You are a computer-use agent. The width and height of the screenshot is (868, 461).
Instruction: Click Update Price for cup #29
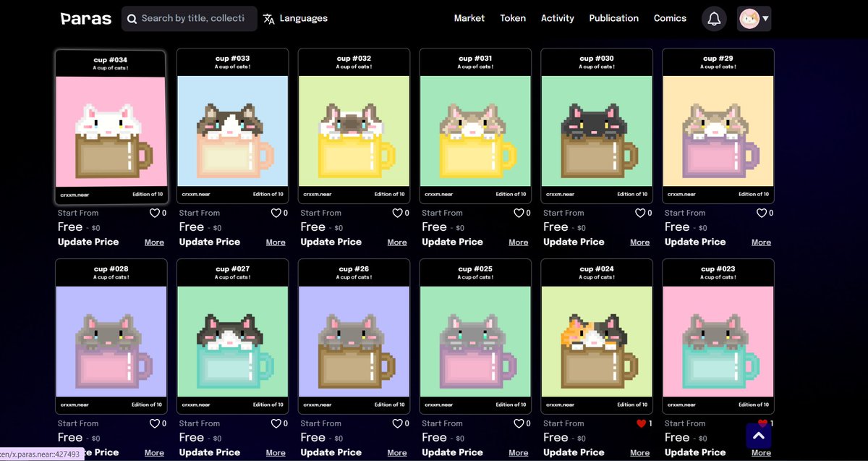696,242
